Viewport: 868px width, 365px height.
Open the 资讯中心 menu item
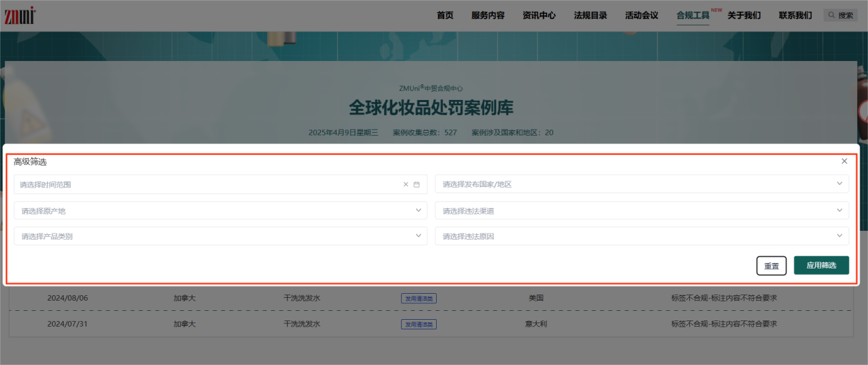pyautogui.click(x=539, y=15)
